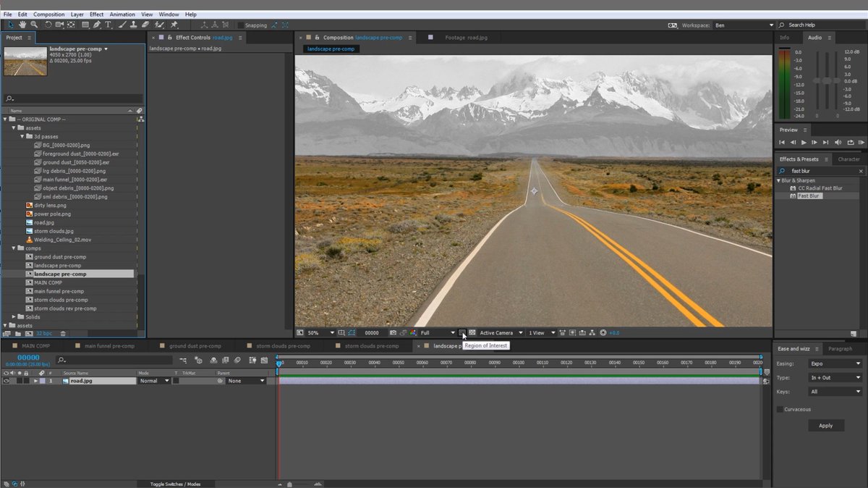The width and height of the screenshot is (868, 488).
Task: Open the Effect menu
Action: pyautogui.click(x=96, y=14)
